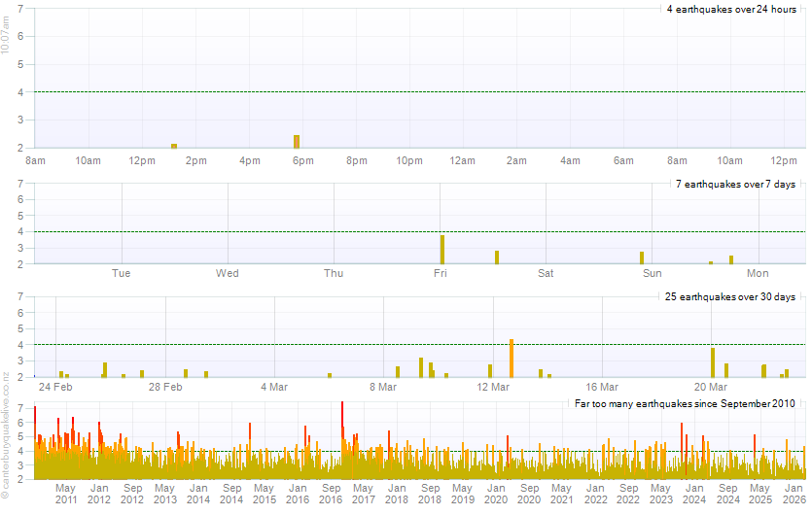Viewport: 812px width, 515px height.
Task: Click the 'Jan 2020' label on history axis
Action: tap(496, 494)
